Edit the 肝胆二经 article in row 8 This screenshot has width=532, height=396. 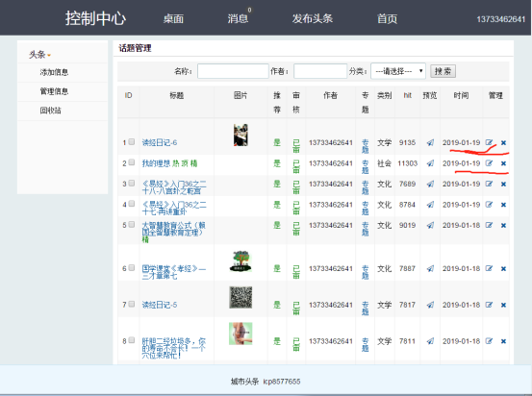(x=489, y=341)
